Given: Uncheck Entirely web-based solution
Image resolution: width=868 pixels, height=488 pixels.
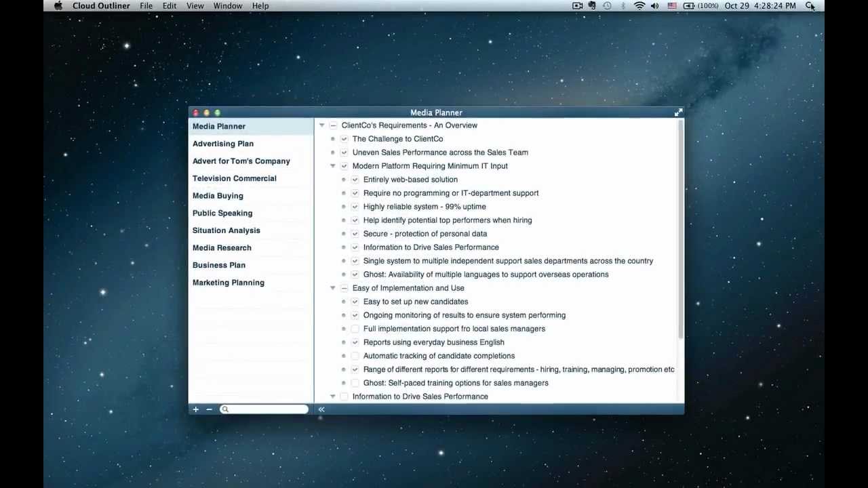Looking at the screenshot, I should coord(355,180).
